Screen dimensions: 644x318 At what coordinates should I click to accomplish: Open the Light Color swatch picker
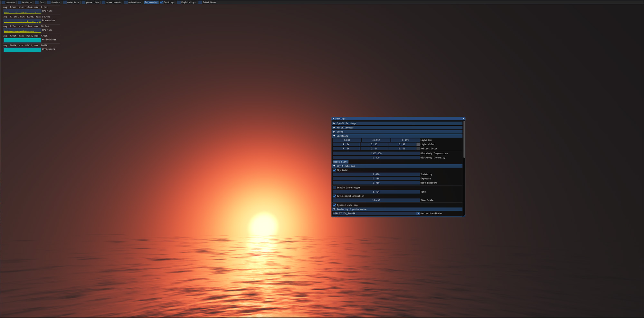pos(418,144)
